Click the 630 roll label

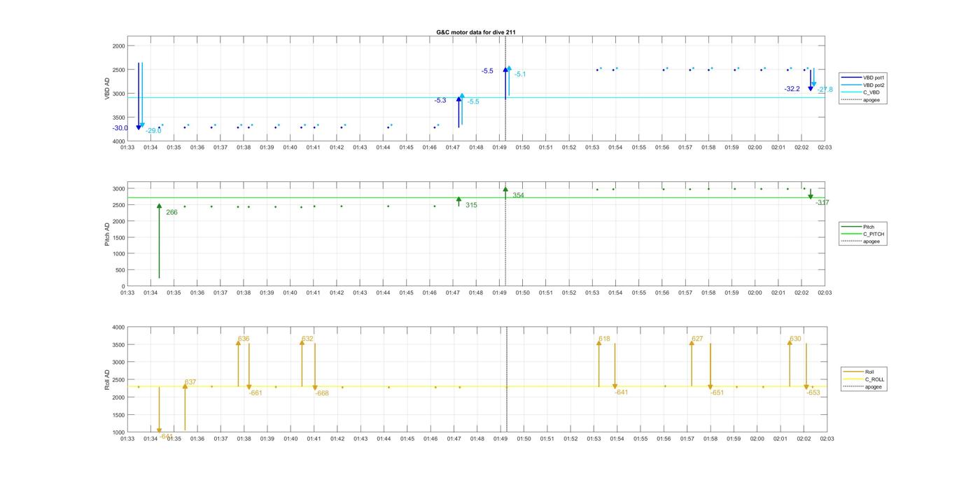click(x=795, y=339)
